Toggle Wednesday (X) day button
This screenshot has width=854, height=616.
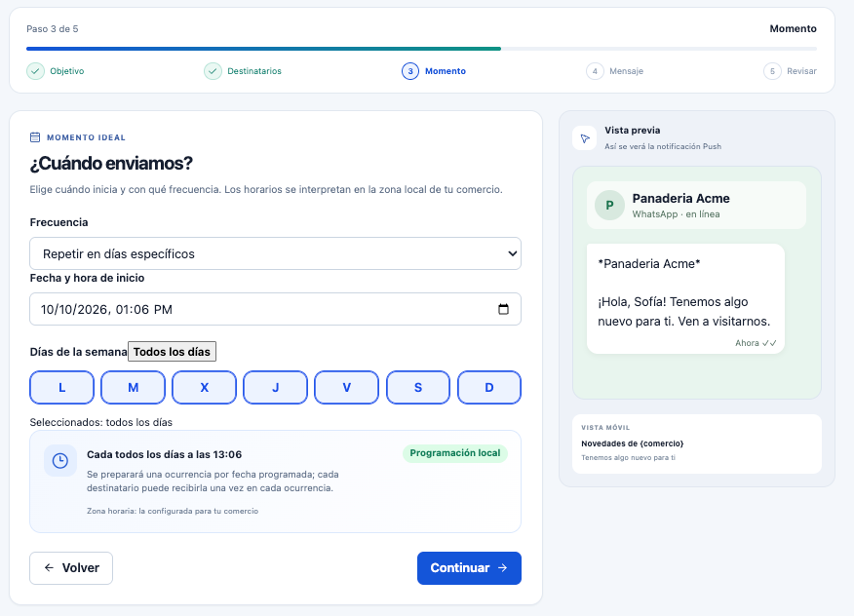[x=205, y=388]
